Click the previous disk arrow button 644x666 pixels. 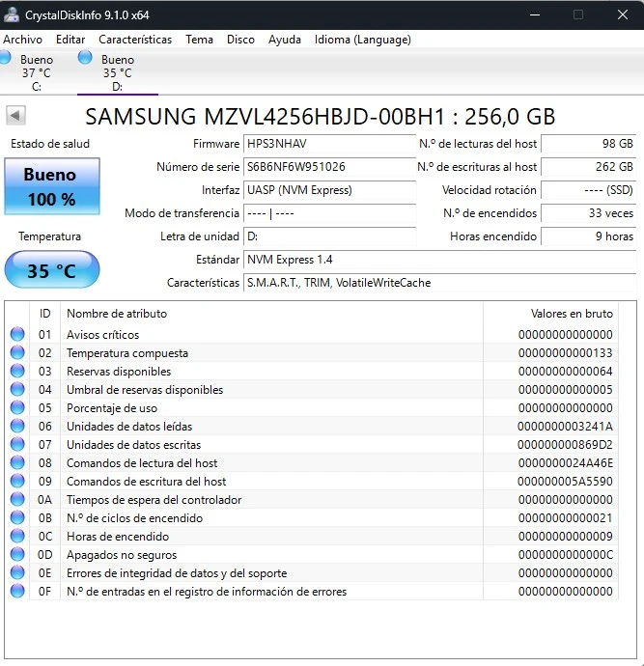[15, 116]
